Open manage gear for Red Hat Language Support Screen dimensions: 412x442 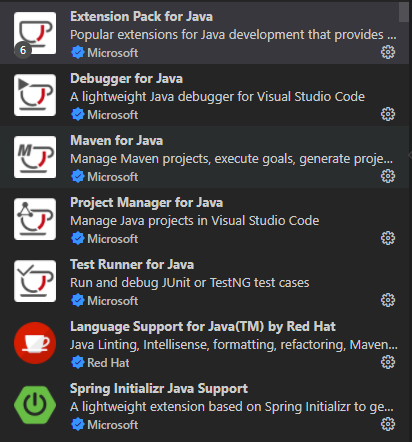388,362
